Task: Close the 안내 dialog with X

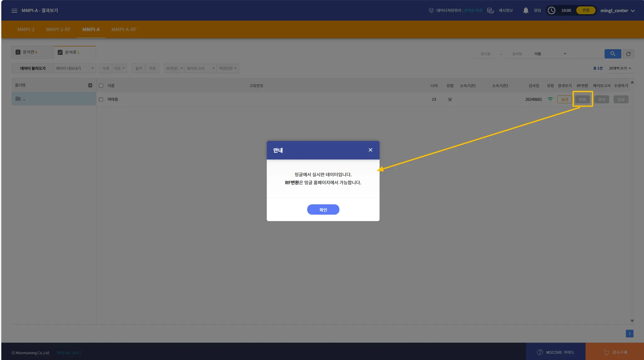Action: 370,150
